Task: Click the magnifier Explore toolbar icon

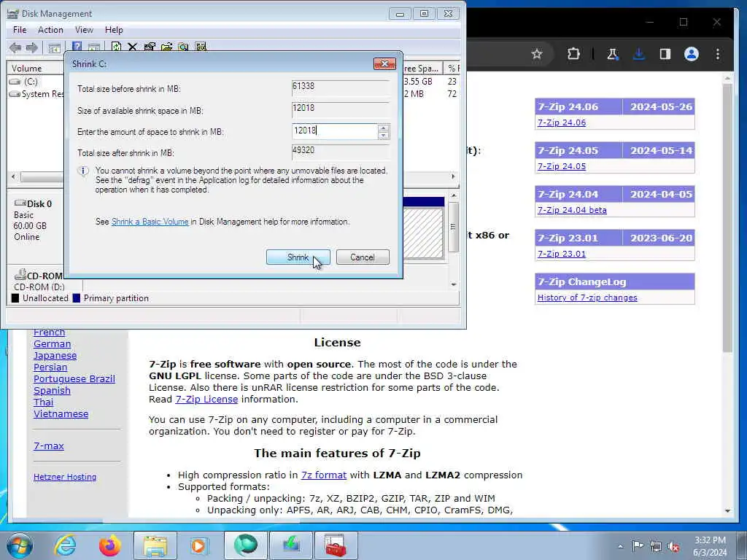Action: pos(183,47)
